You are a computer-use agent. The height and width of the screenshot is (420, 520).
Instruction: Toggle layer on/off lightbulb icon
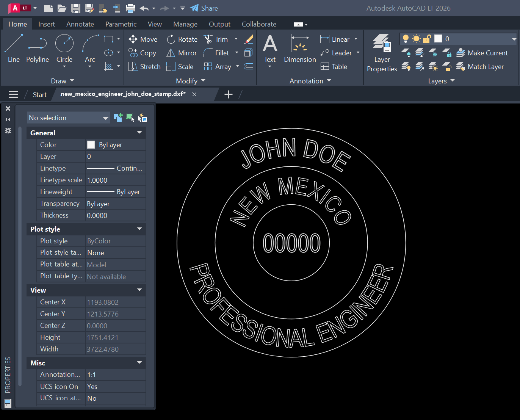point(406,39)
